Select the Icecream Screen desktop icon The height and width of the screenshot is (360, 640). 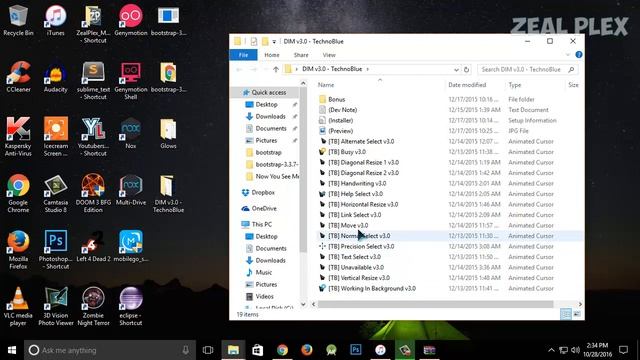pos(56,136)
